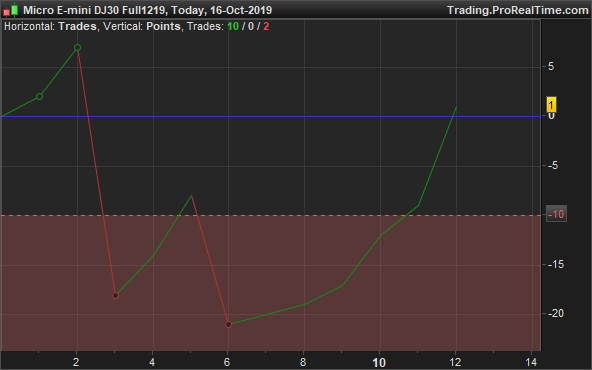Click the yellow current value label 1
Viewport: 592px width, 370px height.
tap(551, 105)
